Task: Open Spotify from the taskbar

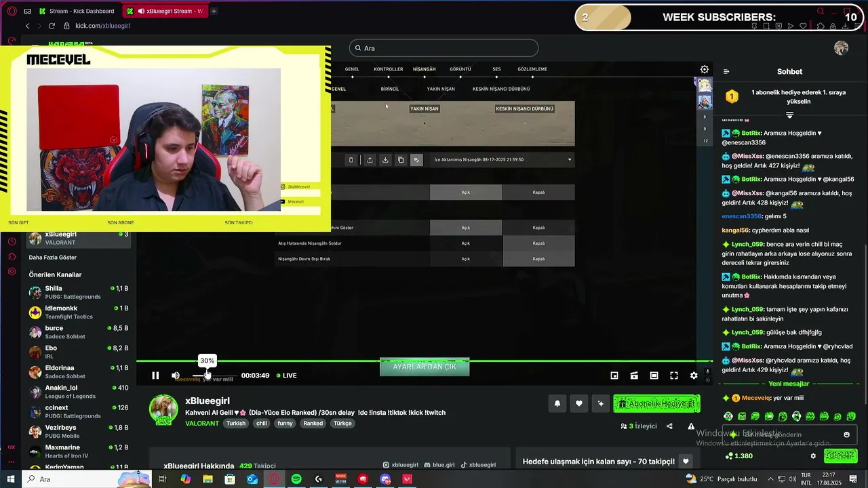Action: tap(296, 479)
